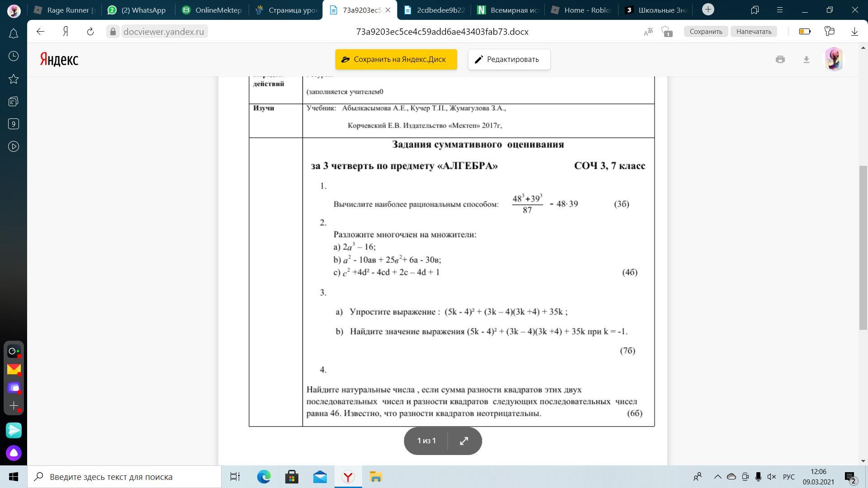Viewport: 868px width, 488px height.
Task: Open bookmarks star icon in sidebar
Action: [14, 79]
